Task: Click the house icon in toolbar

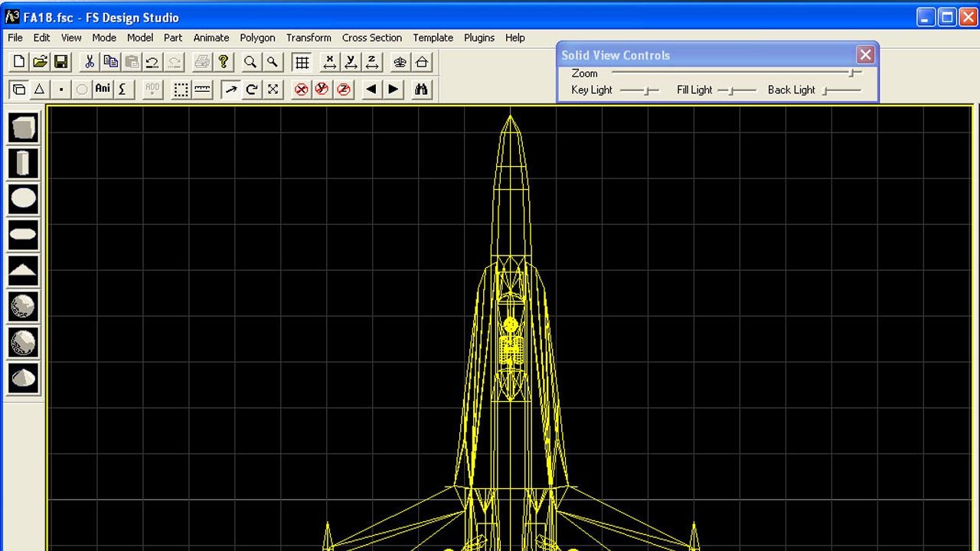Action: [422, 62]
